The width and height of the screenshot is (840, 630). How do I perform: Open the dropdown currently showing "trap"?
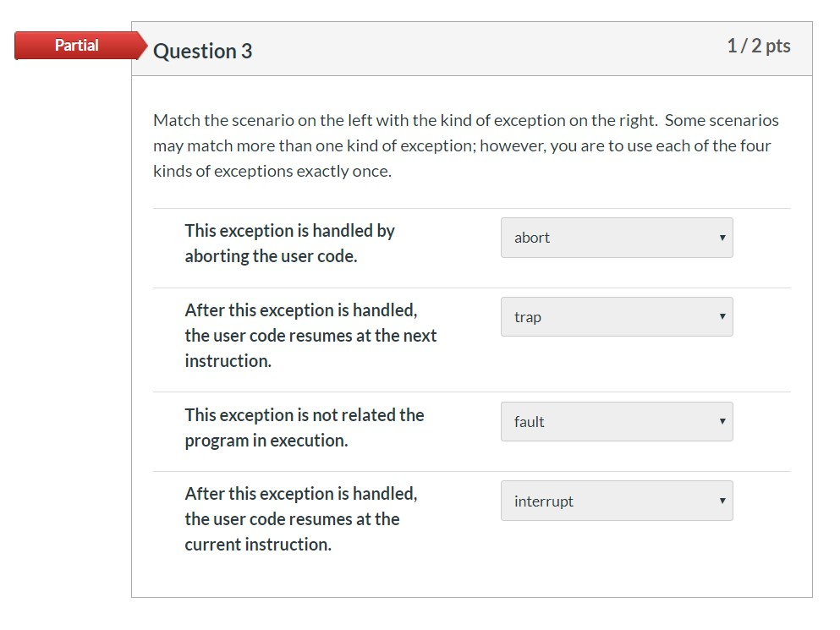617,316
